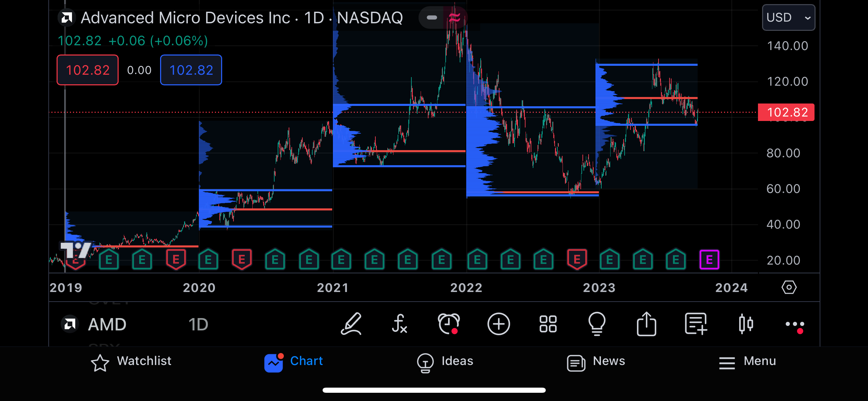Image resolution: width=868 pixels, height=401 pixels.
Task: Tap the red 102.82 sell button
Action: click(x=87, y=70)
